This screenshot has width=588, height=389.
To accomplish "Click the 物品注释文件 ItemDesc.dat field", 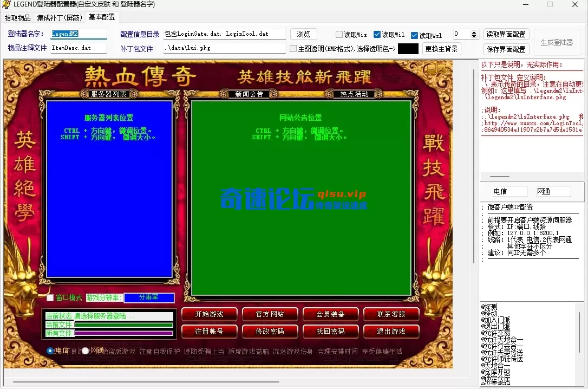I will pyautogui.click(x=79, y=48).
